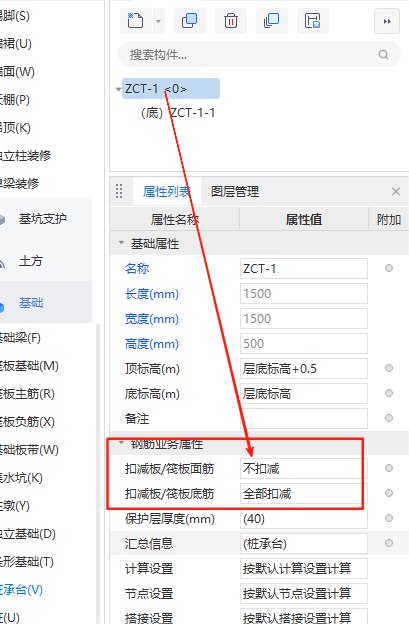Open the 扣减板/筏板面筋 value 不扣减
This screenshot has height=624, width=409.
click(x=304, y=468)
